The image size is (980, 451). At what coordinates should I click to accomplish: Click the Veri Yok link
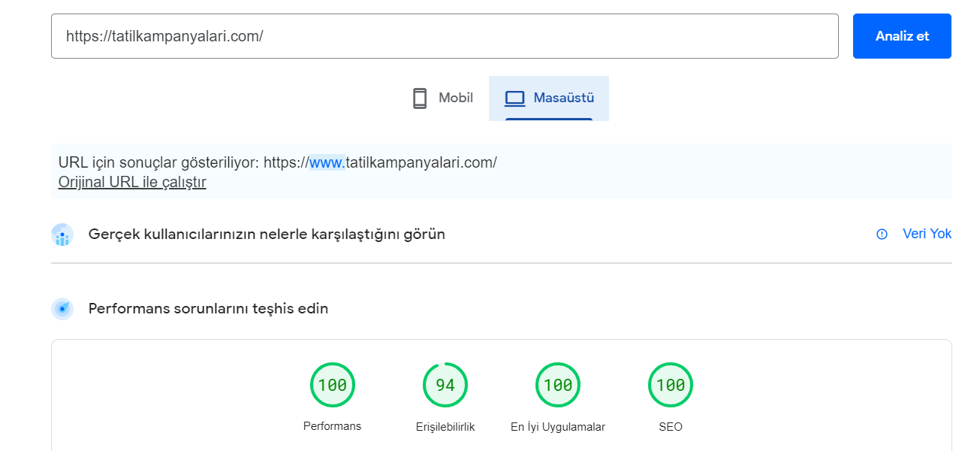[927, 234]
